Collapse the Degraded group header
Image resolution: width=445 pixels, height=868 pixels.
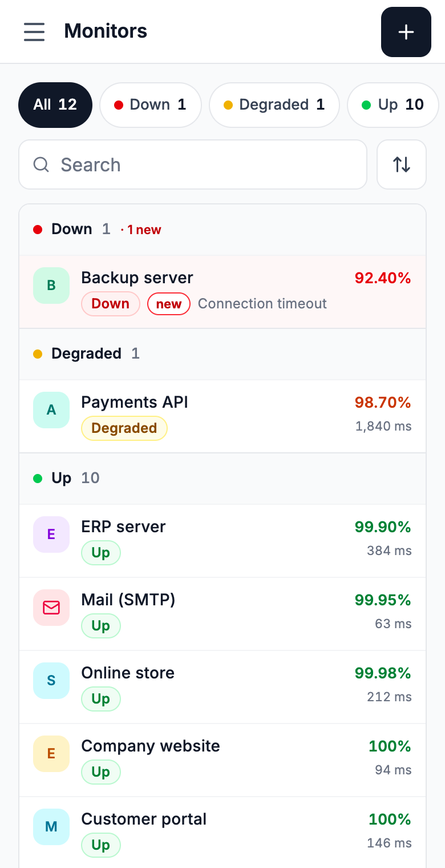(222, 354)
